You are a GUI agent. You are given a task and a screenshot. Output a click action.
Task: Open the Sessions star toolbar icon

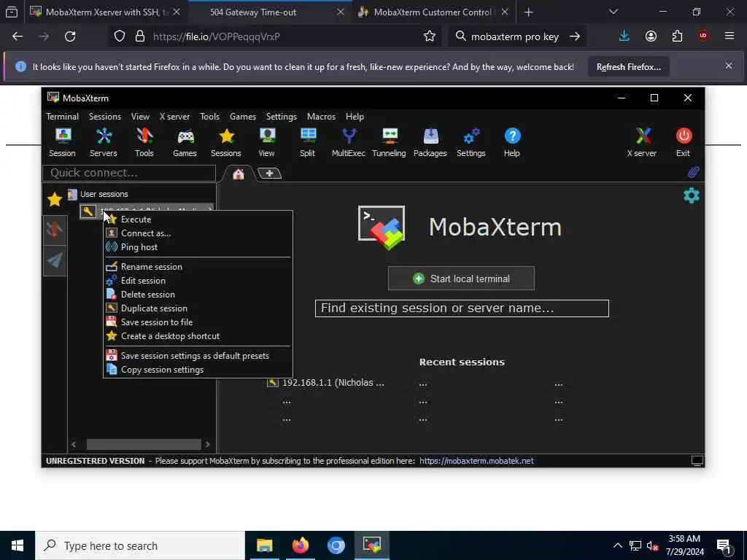click(226, 142)
